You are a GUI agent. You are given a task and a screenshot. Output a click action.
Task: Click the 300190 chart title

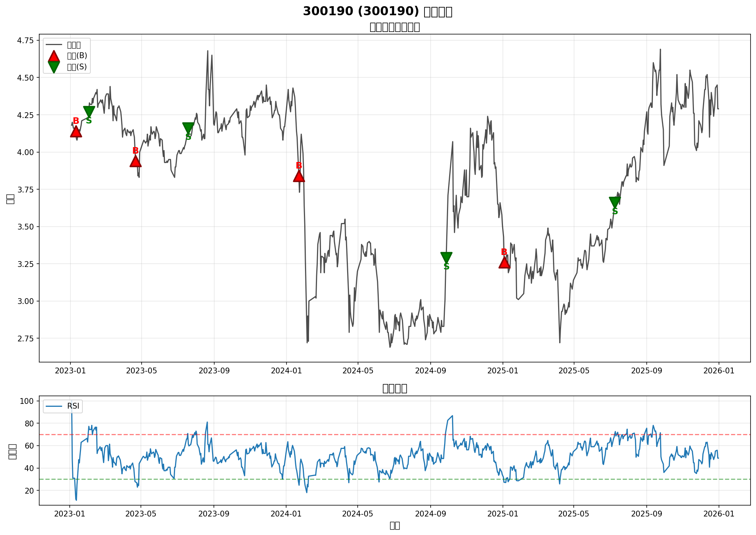(378, 12)
